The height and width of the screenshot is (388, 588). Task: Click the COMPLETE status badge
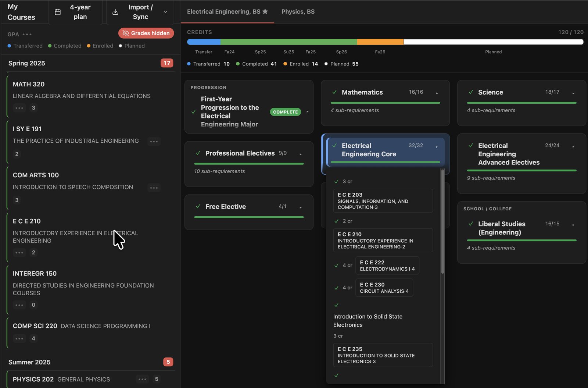click(x=286, y=112)
